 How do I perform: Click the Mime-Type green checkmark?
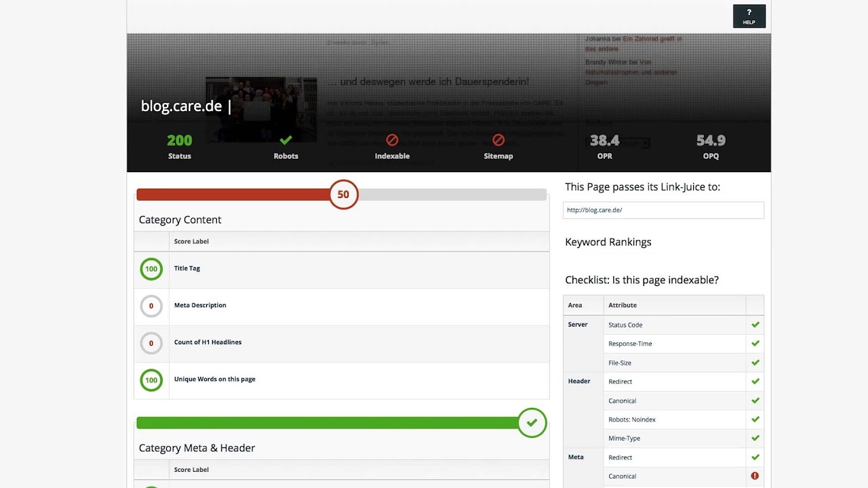pyautogui.click(x=755, y=439)
